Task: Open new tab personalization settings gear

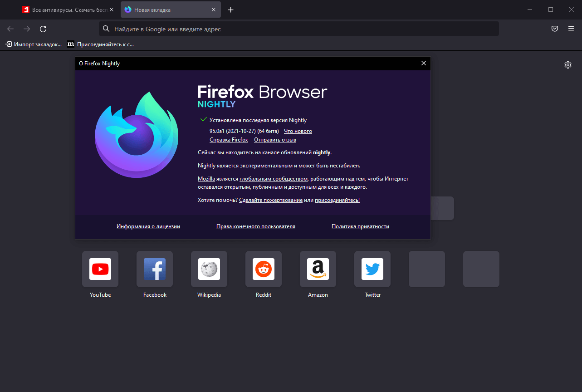Action: pos(568,65)
